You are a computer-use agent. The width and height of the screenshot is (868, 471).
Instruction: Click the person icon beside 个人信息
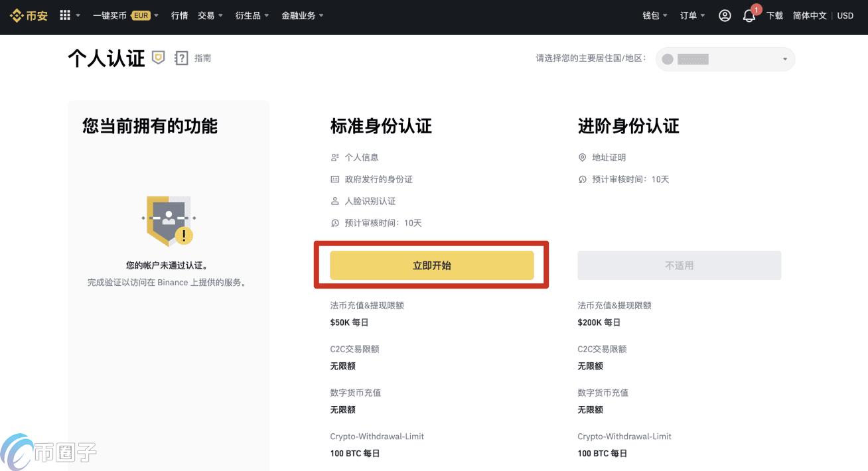[334, 157]
